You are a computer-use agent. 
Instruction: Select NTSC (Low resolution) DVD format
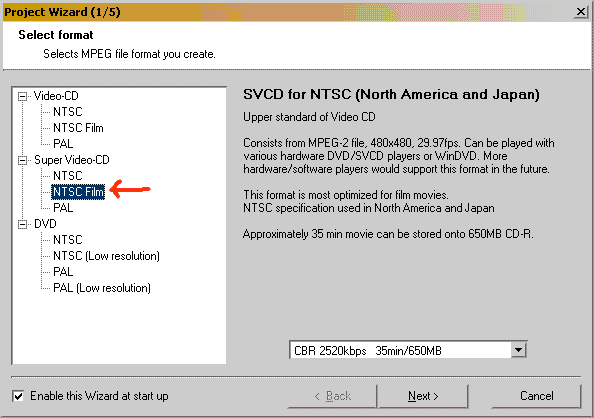(x=106, y=256)
